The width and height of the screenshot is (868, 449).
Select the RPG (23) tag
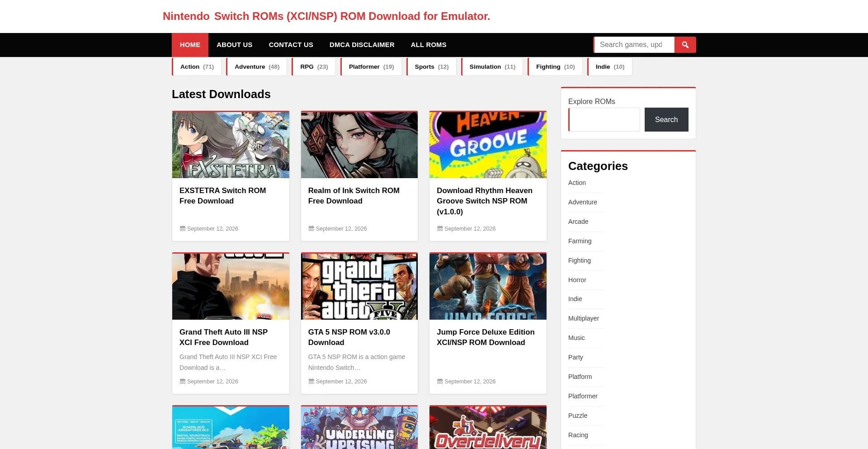(x=314, y=67)
